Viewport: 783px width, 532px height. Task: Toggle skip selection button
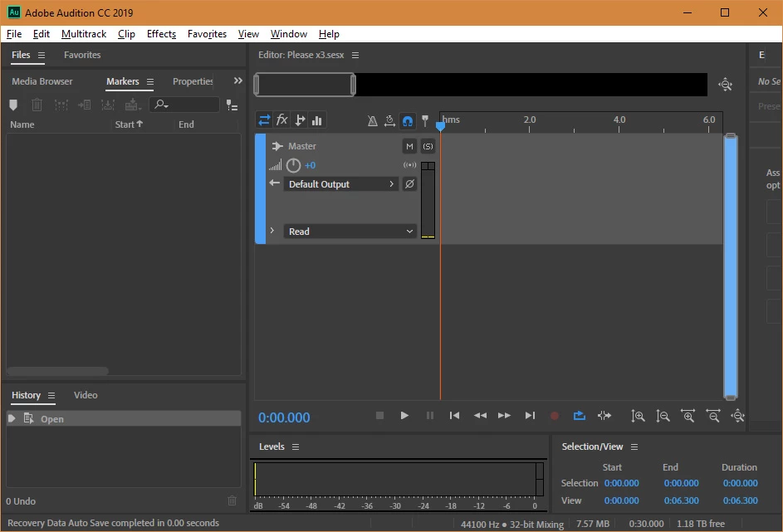point(604,415)
